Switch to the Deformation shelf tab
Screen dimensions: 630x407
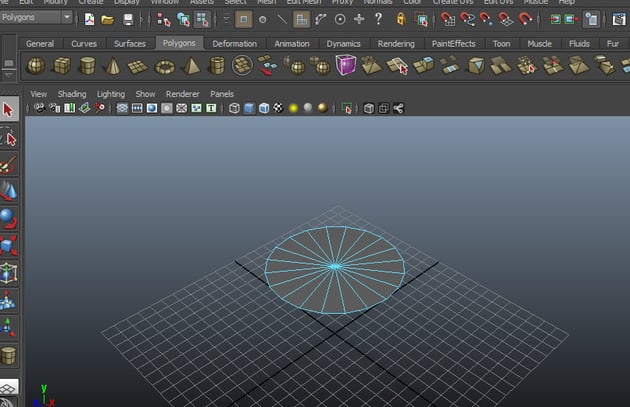pos(235,44)
